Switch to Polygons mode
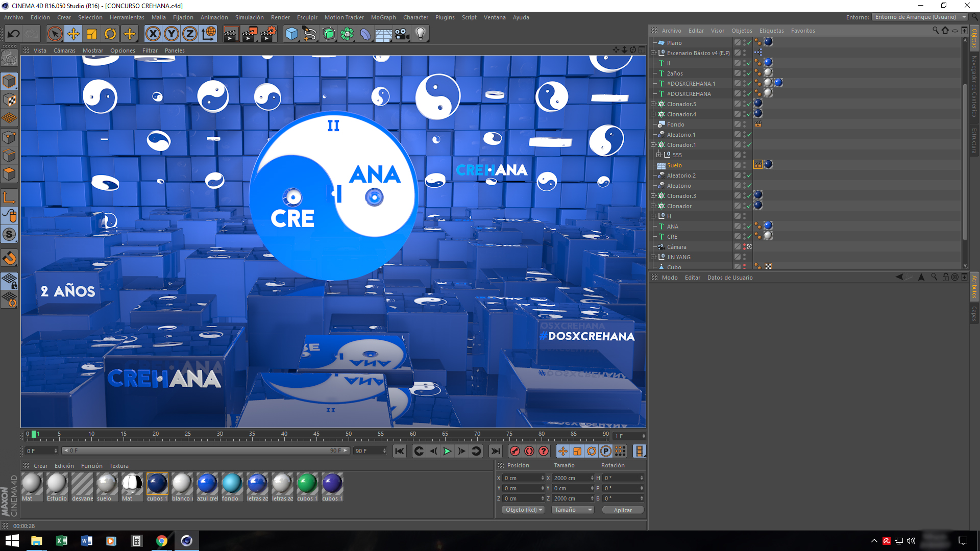 9,174
